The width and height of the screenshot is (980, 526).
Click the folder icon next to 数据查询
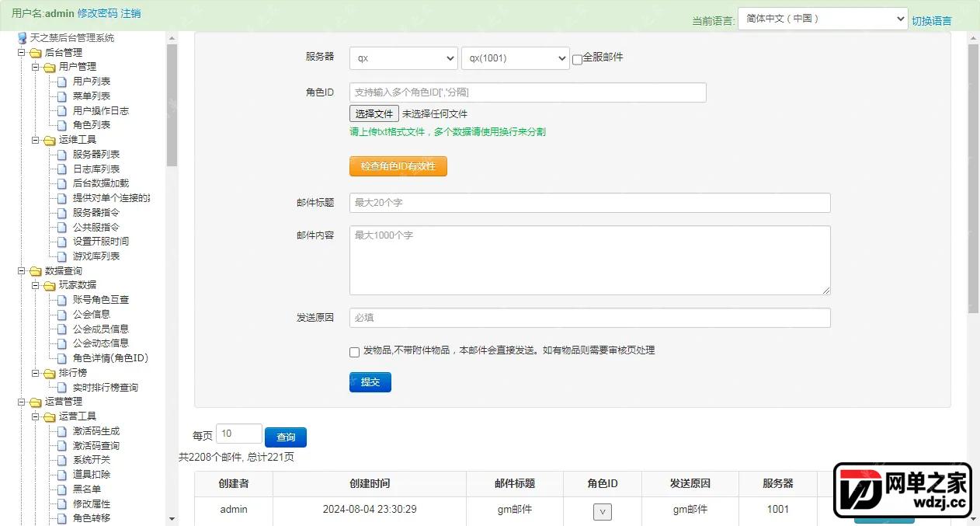click(x=36, y=271)
